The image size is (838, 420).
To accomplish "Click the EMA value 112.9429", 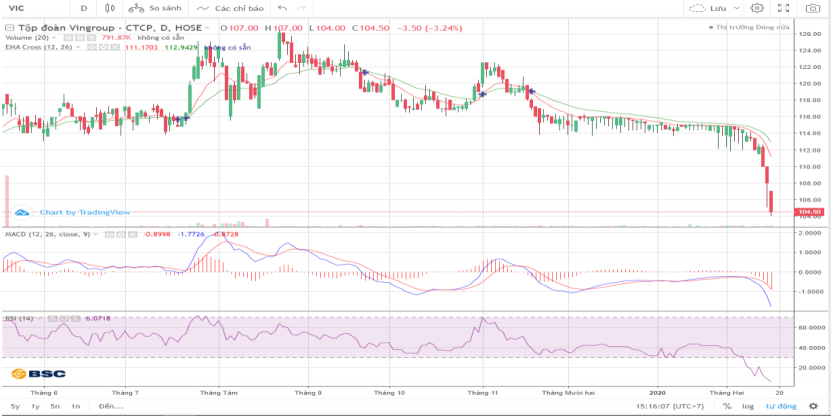I will point(181,48).
